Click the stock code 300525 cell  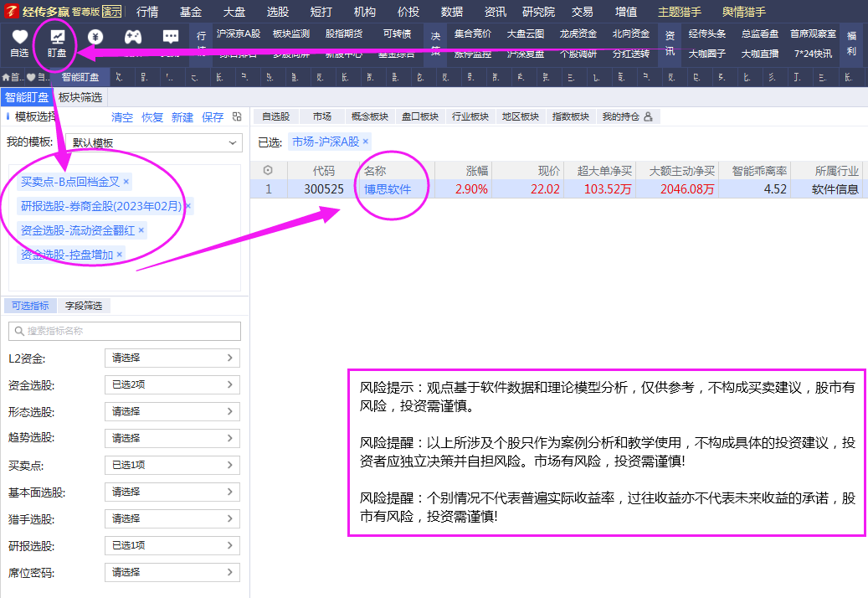[324, 189]
